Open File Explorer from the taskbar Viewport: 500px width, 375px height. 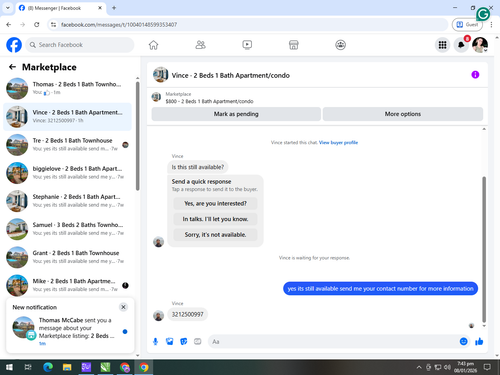tap(67, 367)
